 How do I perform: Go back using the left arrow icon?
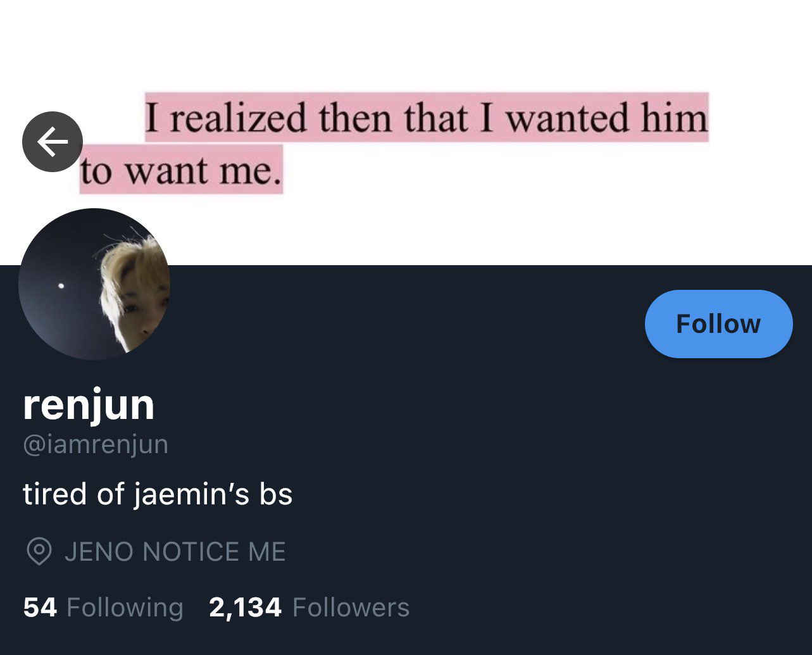coord(53,142)
